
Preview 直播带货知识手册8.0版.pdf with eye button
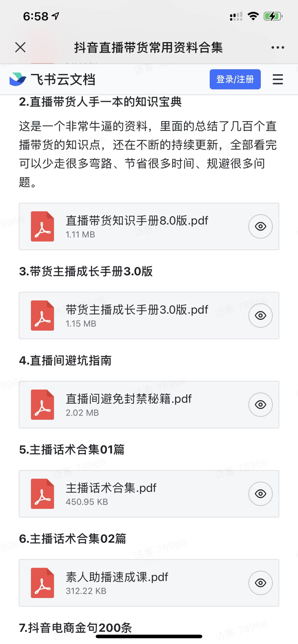point(260,227)
